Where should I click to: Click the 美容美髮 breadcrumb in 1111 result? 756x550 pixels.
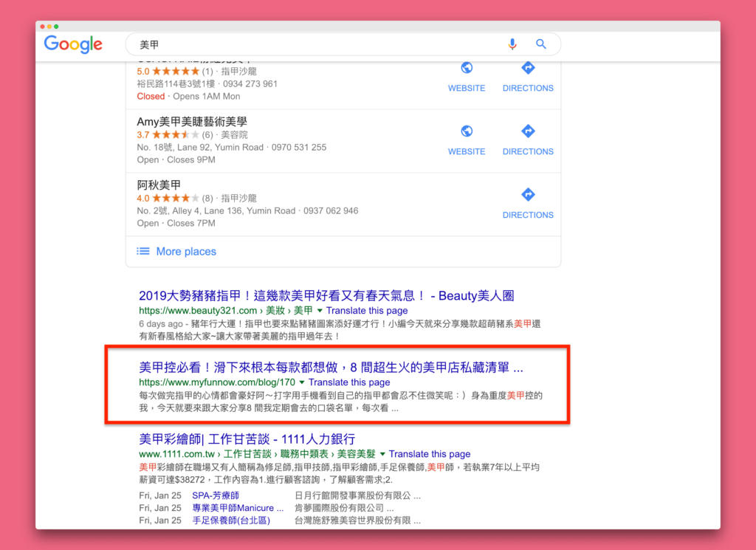357,454
